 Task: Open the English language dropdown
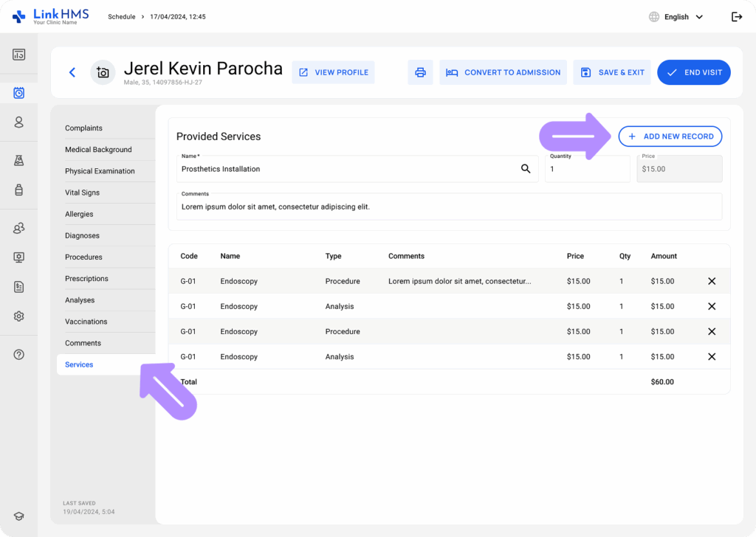(x=676, y=17)
